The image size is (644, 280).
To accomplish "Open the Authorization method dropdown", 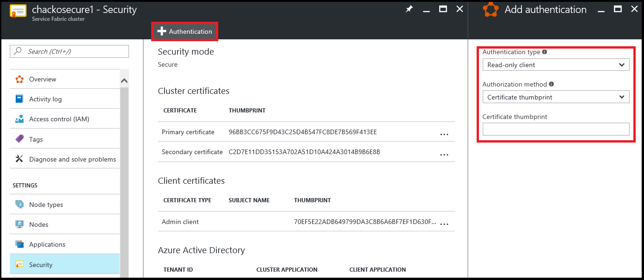I will tap(556, 97).
